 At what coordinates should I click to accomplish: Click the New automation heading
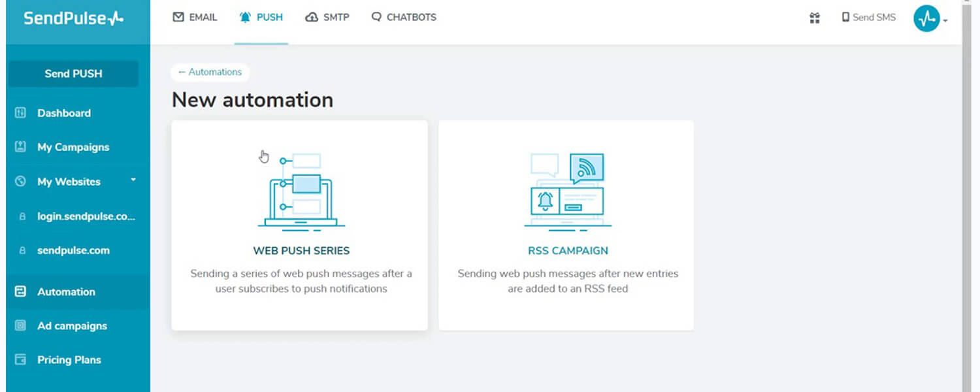[x=252, y=100]
